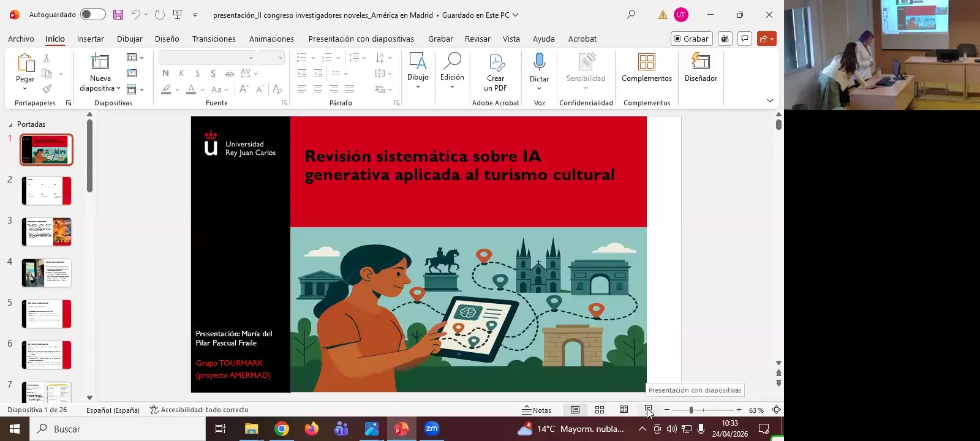Switch to the Insertar tab
The image size is (980, 441).
pos(91,39)
